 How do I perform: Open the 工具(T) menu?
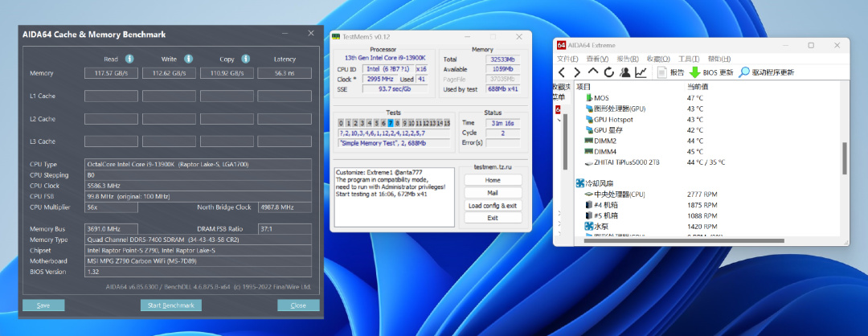(688, 59)
